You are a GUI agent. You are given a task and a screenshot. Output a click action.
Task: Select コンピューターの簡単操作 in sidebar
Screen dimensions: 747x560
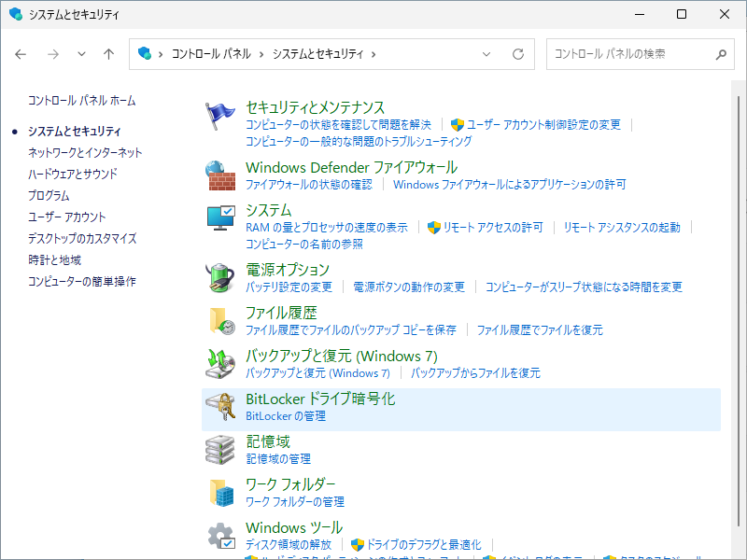pyautogui.click(x=81, y=281)
